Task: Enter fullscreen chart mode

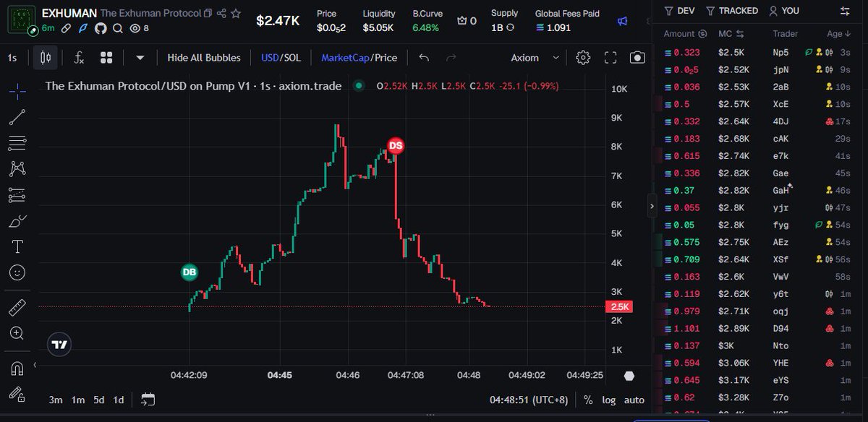Action: point(610,58)
